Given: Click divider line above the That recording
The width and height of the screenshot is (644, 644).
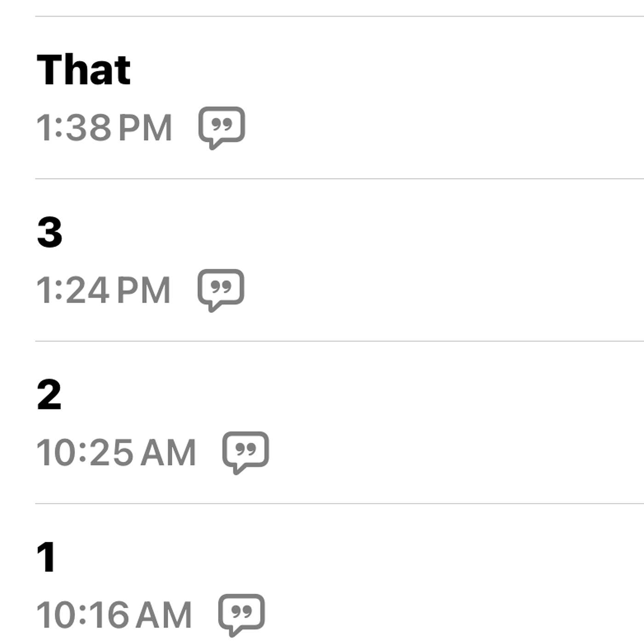Looking at the screenshot, I should point(339,17).
